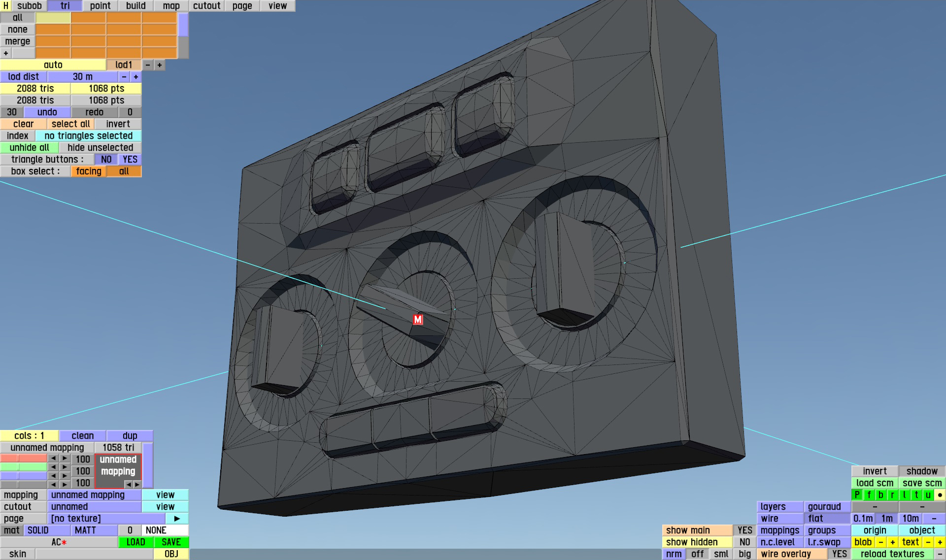Click the black dot view button
946x560 pixels.
coord(940,495)
